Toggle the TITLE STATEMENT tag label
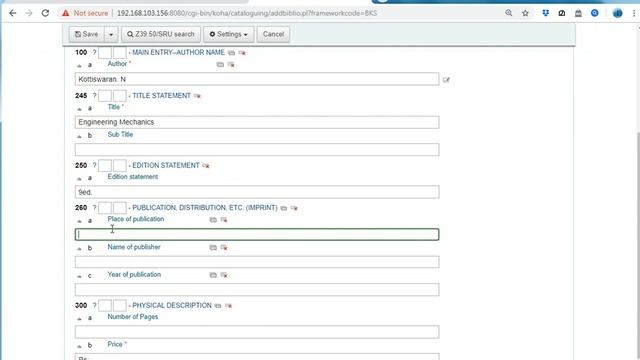 click(x=161, y=96)
